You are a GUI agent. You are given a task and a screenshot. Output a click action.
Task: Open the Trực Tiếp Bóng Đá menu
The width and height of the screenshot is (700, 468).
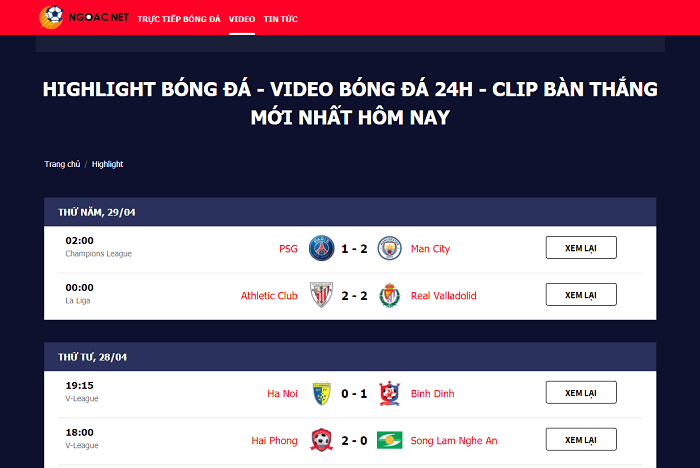[x=178, y=19]
